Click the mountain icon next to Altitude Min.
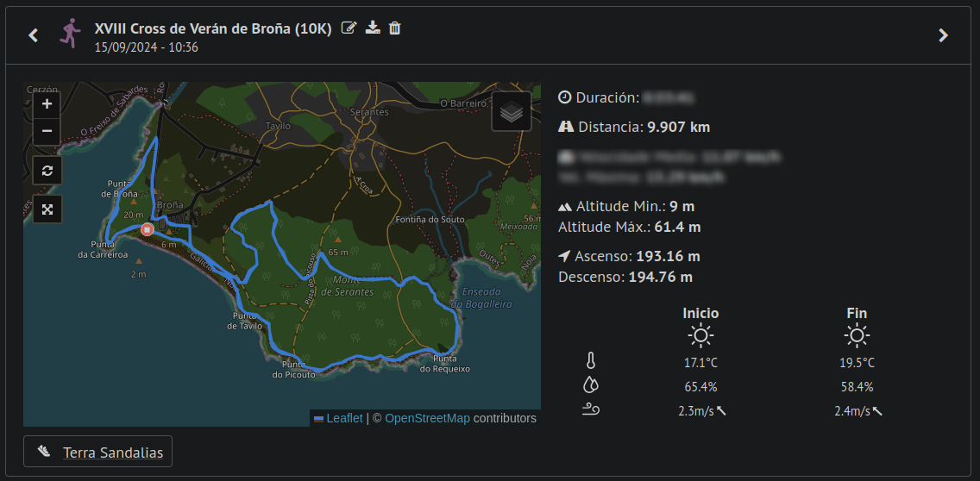The width and height of the screenshot is (980, 481). 565,206
